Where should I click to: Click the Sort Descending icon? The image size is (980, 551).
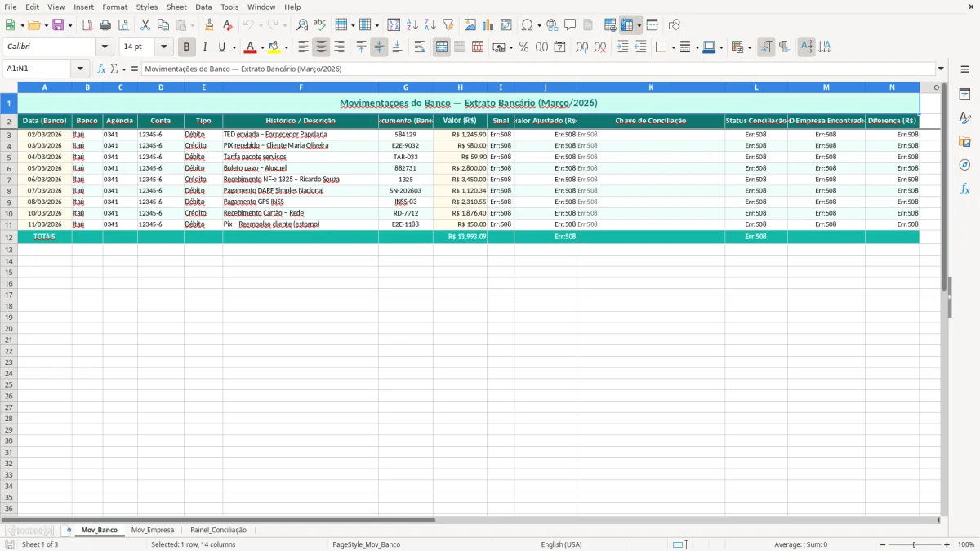click(430, 25)
